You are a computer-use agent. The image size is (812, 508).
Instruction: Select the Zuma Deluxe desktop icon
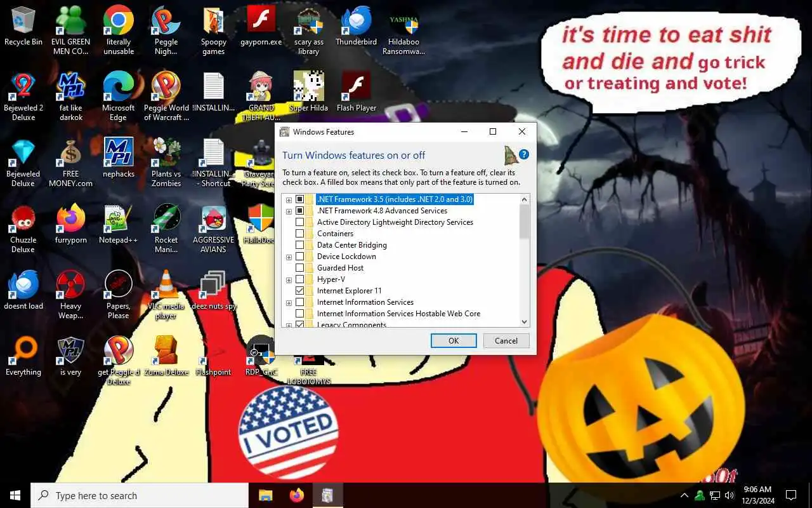[166, 356]
